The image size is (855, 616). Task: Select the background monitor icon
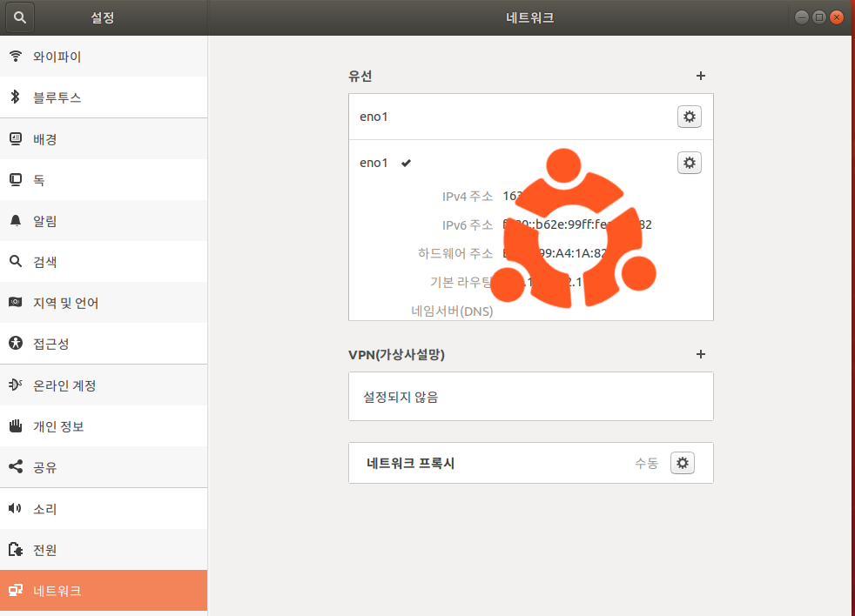click(16, 139)
